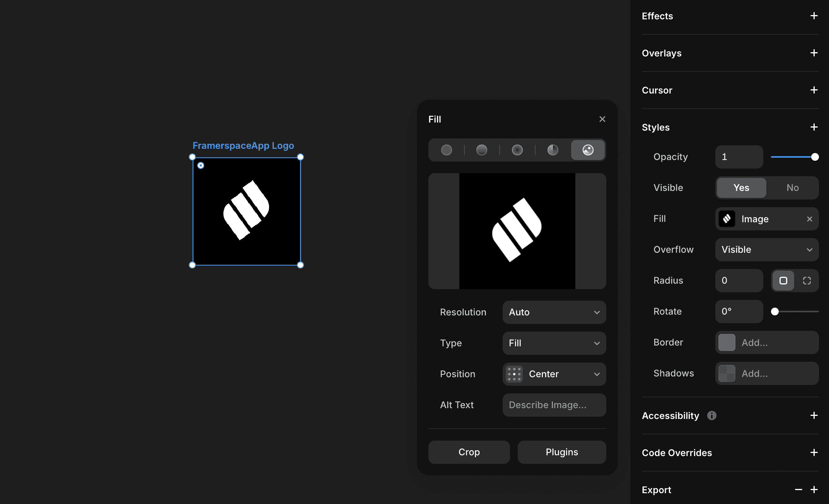Click the top-right resize handle of the logo frame
Viewport: 829px width, 504px height.
click(300, 157)
